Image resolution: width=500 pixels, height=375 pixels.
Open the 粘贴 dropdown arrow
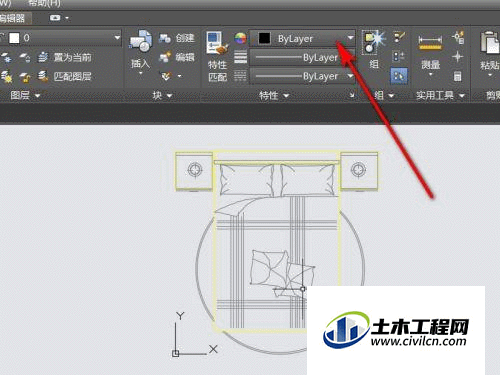point(490,75)
